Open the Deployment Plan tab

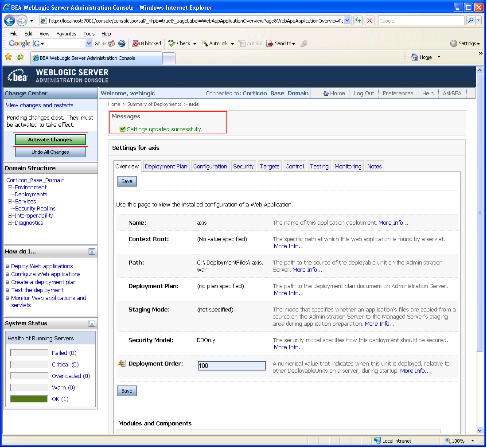tap(166, 167)
